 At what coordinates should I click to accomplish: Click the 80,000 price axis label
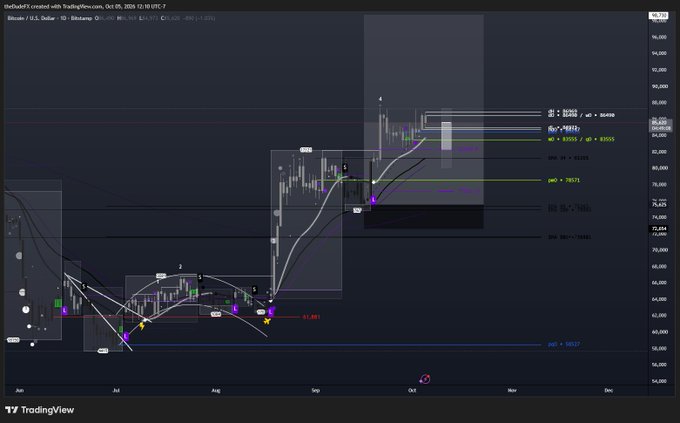[659, 168]
